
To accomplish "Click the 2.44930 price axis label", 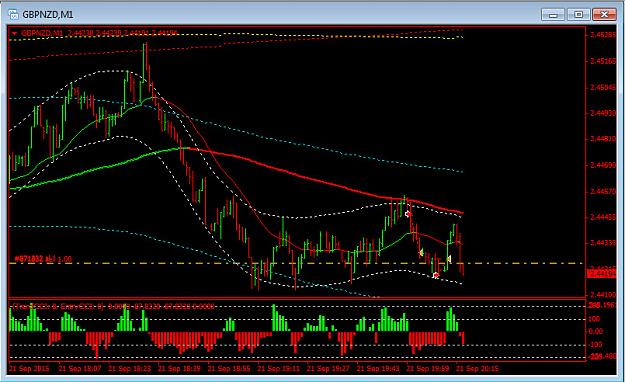I will pos(602,113).
